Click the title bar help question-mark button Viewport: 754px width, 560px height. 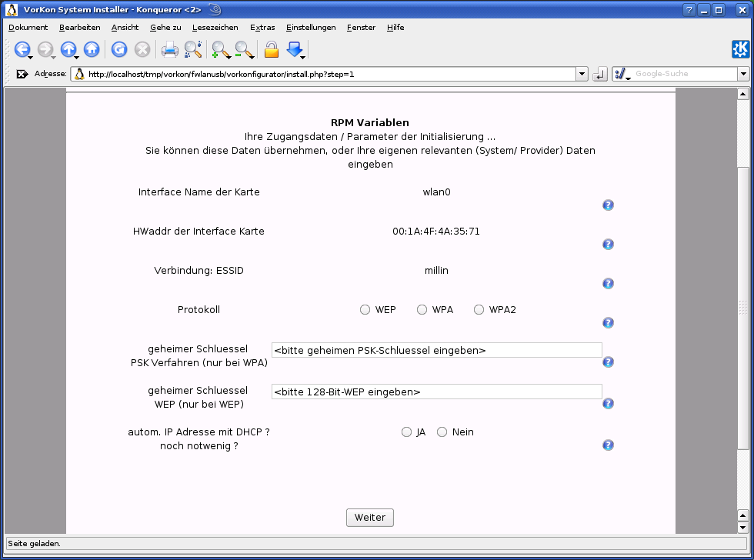pos(689,10)
